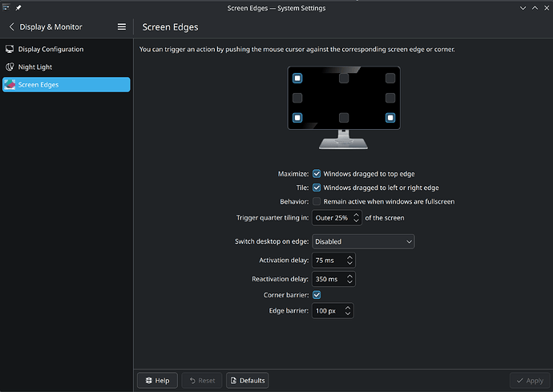Select the bottom-left corner hotspot

pyautogui.click(x=297, y=118)
